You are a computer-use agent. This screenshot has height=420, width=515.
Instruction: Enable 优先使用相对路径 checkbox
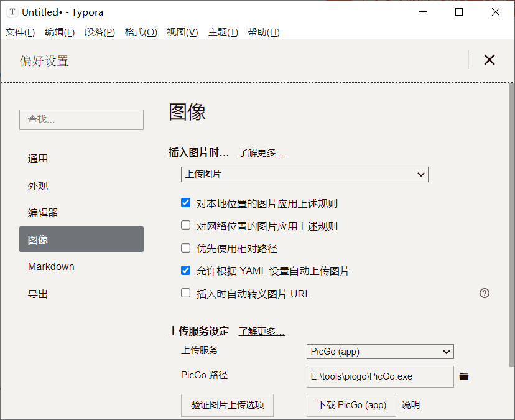[x=185, y=248]
